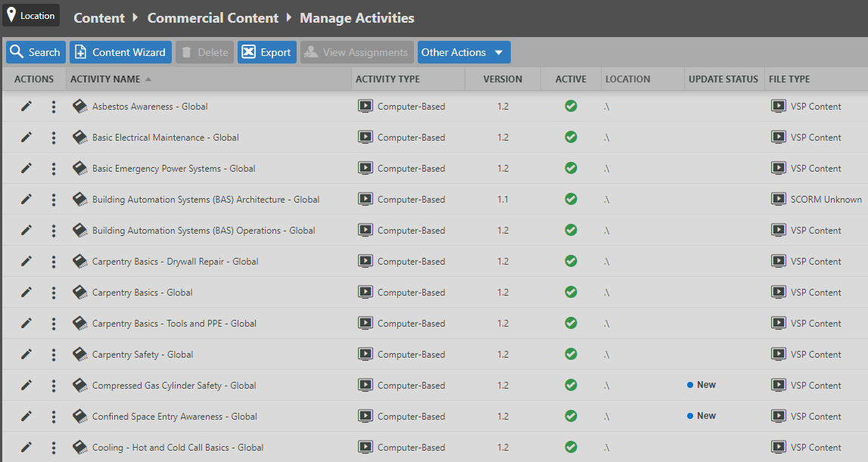Sort the table by Version column header
The image size is (868, 462).
502,79
